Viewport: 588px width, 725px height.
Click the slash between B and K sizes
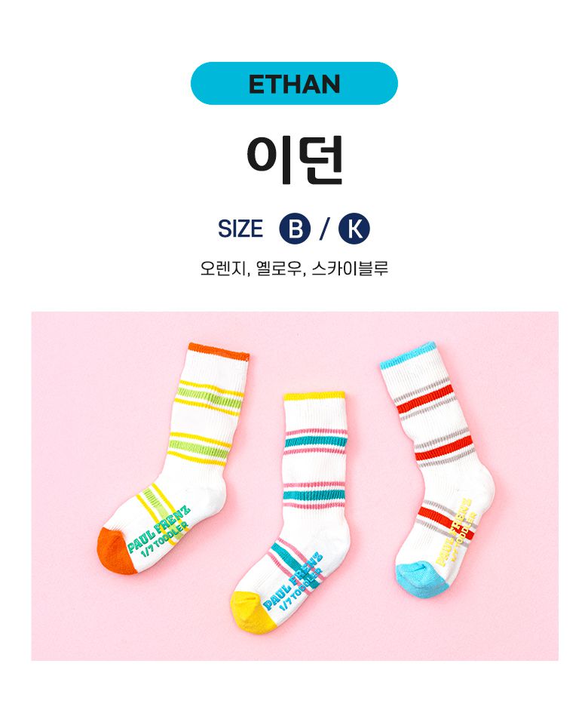pyautogui.click(x=325, y=229)
